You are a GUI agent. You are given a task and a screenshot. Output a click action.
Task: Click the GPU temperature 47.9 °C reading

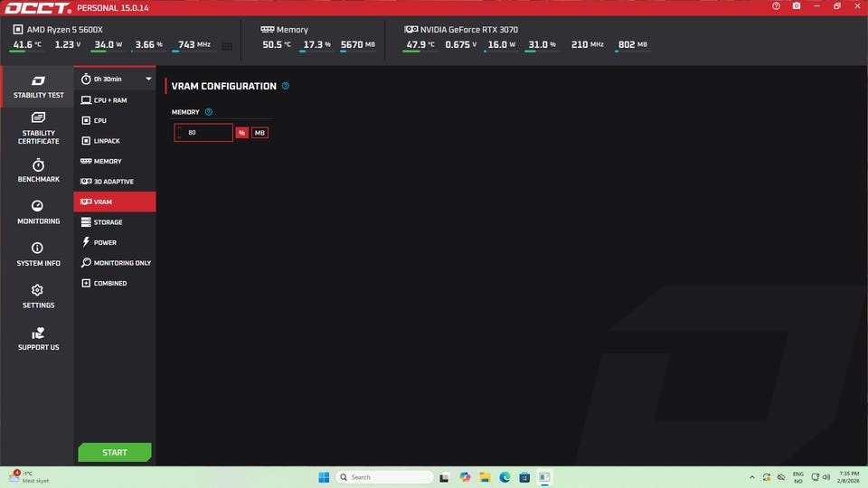click(x=420, y=45)
